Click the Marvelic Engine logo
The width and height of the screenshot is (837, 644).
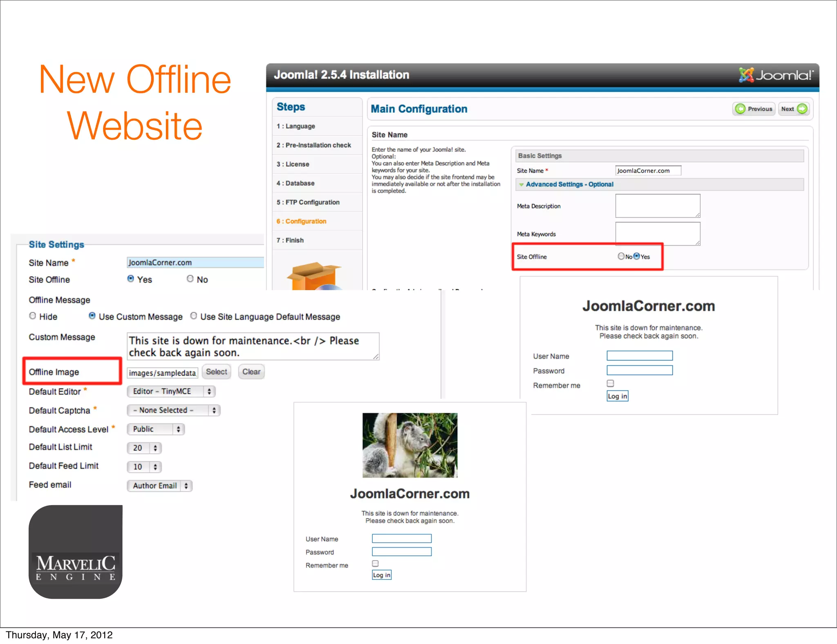pos(76,552)
